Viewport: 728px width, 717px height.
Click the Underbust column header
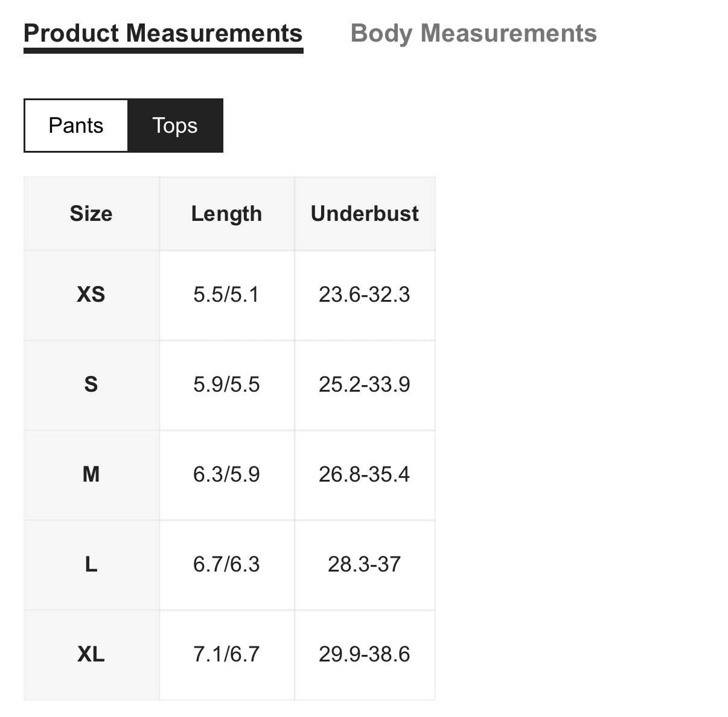[365, 214]
